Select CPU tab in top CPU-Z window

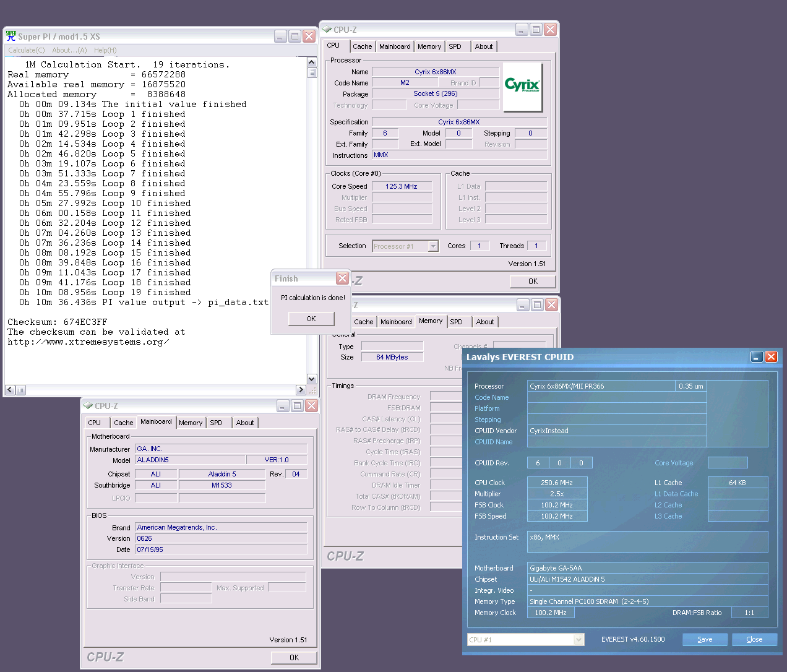click(333, 45)
